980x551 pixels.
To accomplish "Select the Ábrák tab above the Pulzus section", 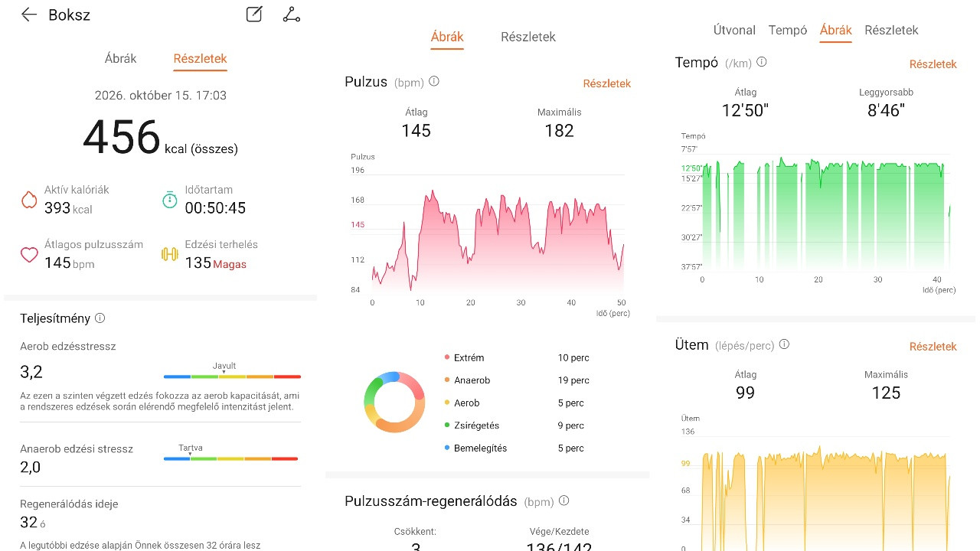I will pos(447,37).
